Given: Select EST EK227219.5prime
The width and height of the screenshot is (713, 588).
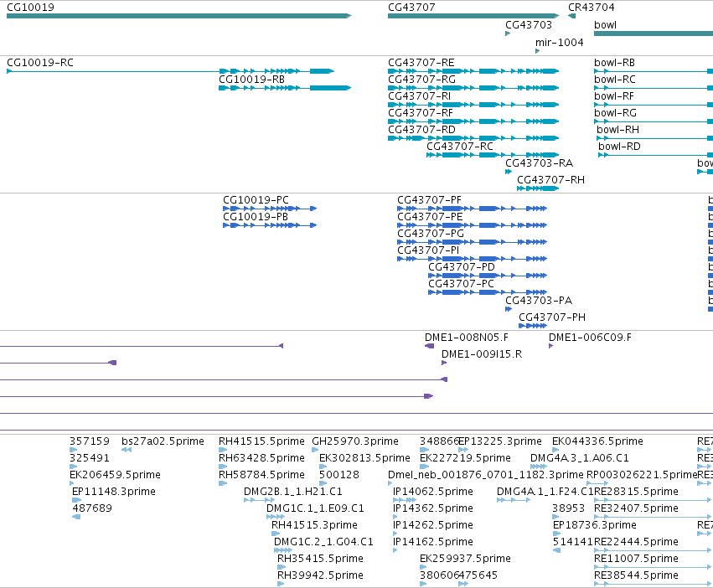Looking at the screenshot, I should tap(423, 467).
